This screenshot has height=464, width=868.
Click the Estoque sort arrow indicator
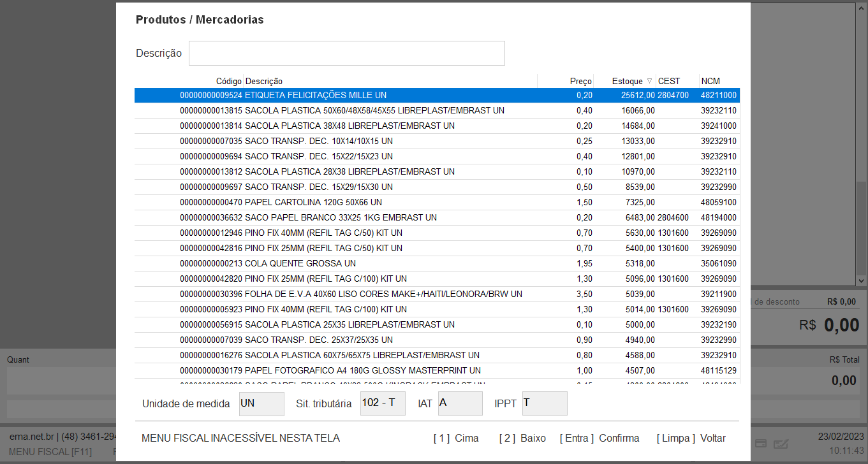(x=650, y=81)
